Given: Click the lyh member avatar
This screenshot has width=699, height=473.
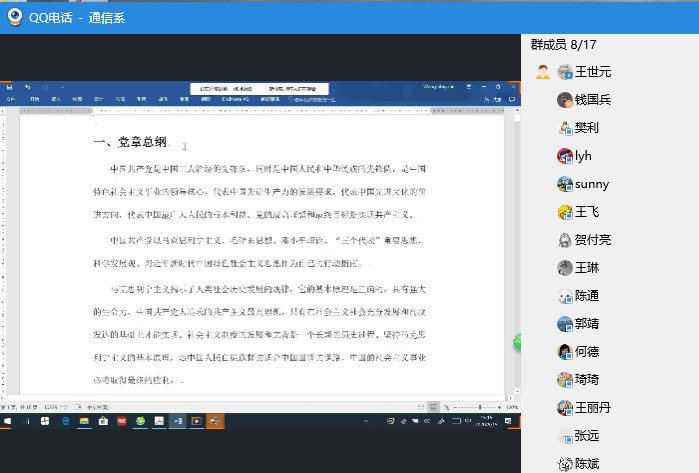Looking at the screenshot, I should 565,156.
